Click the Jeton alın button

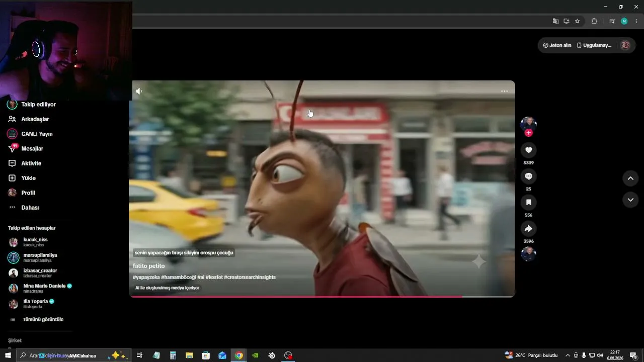click(x=557, y=45)
